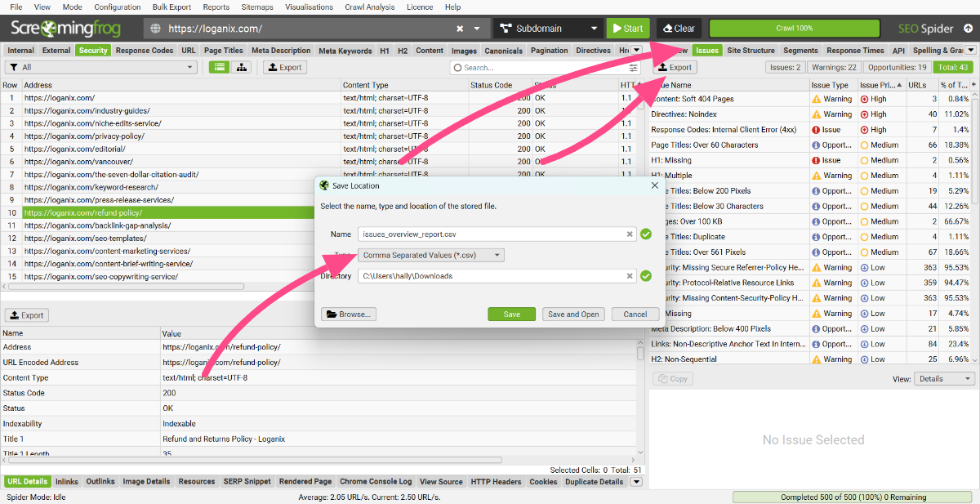
Task: Close the Save Location dialog
Action: [654, 185]
